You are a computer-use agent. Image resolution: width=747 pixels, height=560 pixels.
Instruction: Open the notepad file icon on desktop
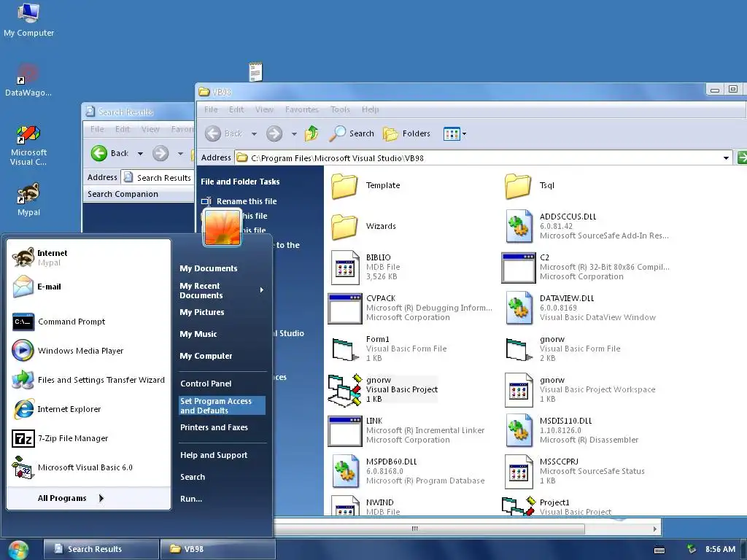(x=256, y=71)
